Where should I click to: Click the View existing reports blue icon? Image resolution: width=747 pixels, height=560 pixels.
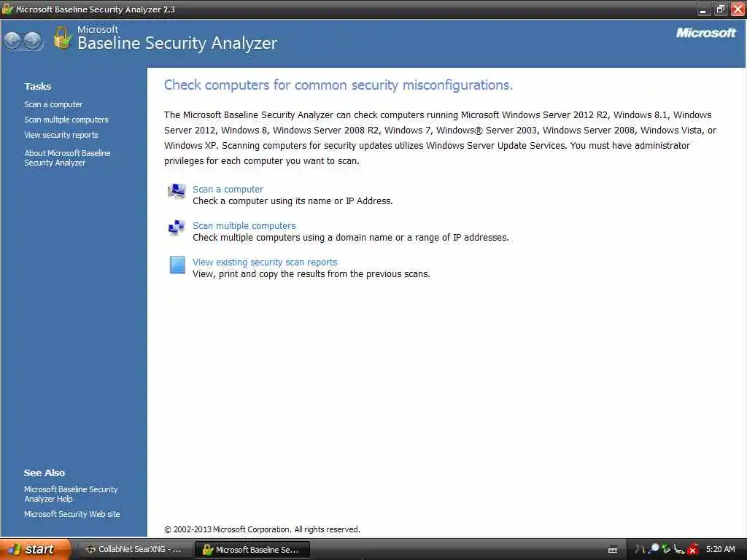click(x=177, y=265)
